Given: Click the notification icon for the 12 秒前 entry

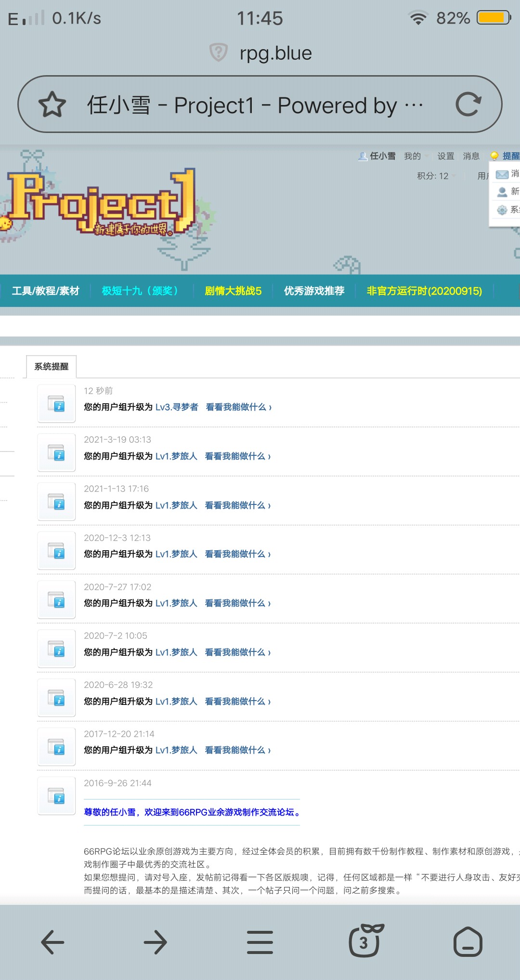Looking at the screenshot, I should point(56,403).
